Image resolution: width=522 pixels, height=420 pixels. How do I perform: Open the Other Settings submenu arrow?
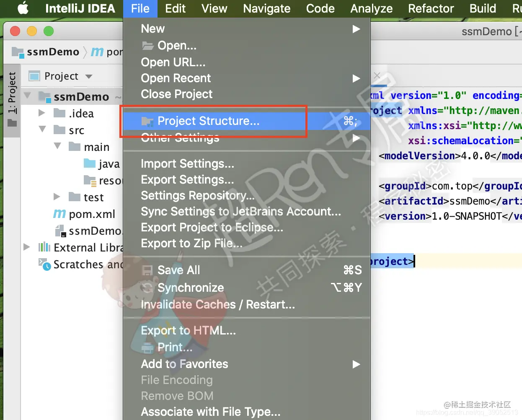[356, 138]
